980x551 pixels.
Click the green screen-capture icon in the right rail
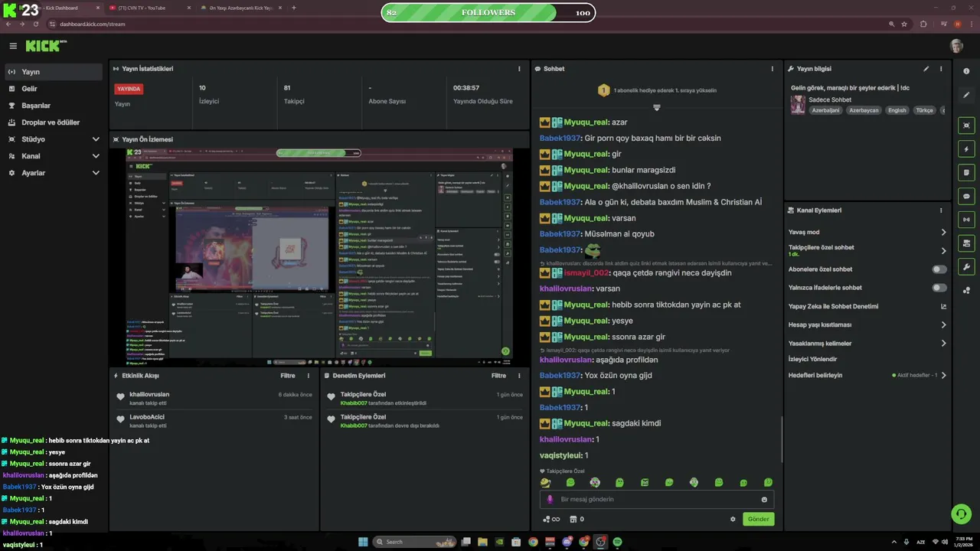point(966,126)
